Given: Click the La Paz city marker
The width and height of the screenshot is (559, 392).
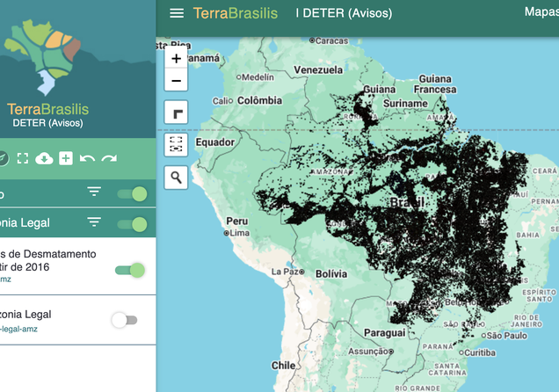Looking at the screenshot, I should [301, 272].
